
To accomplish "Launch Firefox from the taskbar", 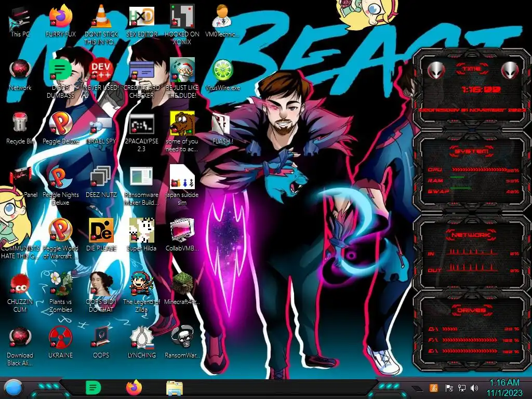I will coord(134,388).
